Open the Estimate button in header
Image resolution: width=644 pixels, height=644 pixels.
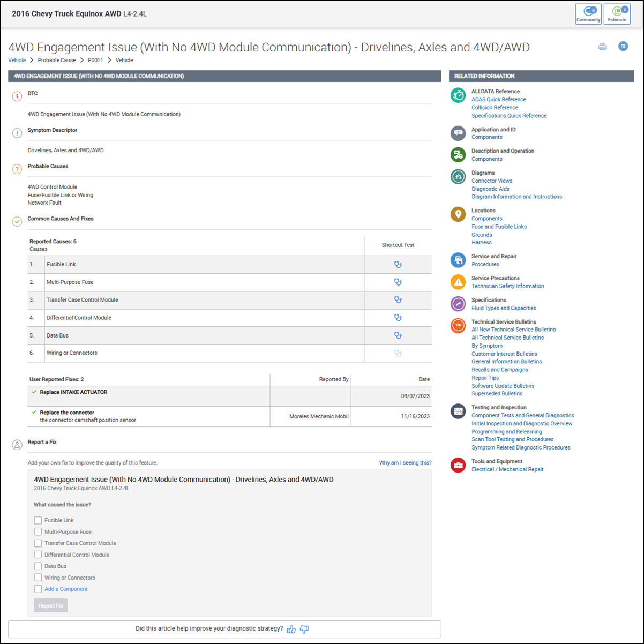point(617,14)
